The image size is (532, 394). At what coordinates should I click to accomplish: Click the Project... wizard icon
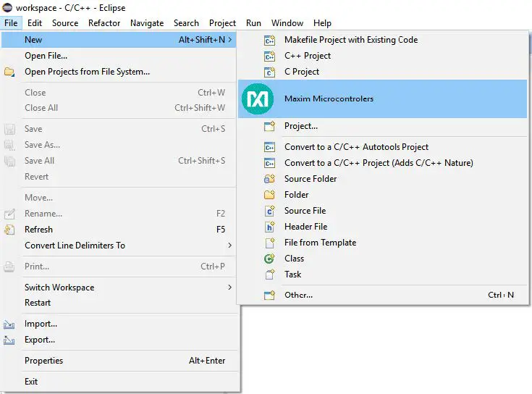tap(269, 126)
